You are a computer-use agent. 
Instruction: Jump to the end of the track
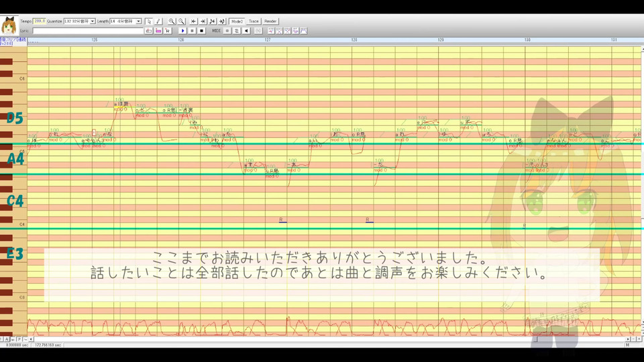[203, 21]
